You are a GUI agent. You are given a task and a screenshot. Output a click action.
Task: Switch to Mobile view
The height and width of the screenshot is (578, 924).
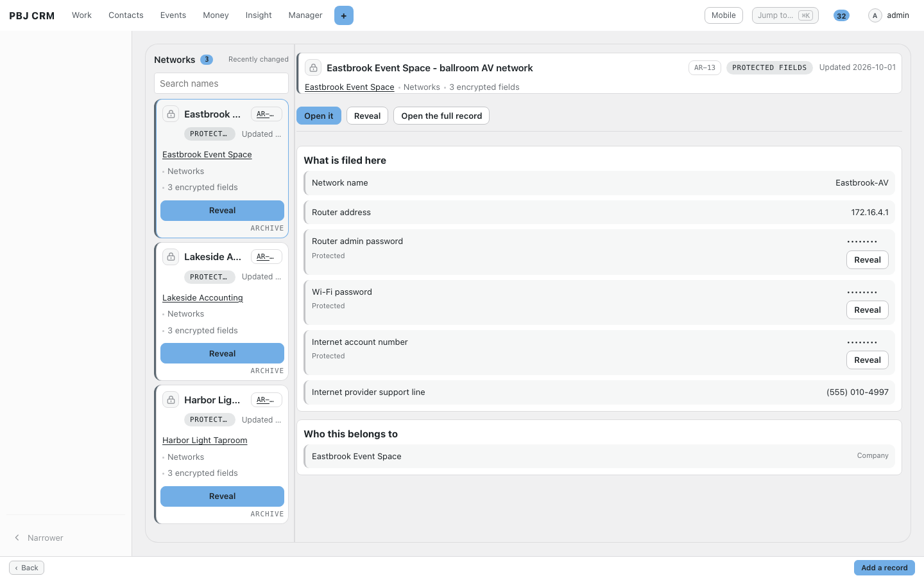[724, 15]
